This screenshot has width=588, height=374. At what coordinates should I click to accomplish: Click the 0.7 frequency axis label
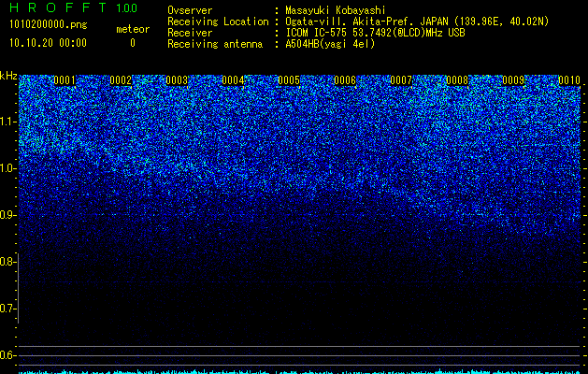[8, 309]
